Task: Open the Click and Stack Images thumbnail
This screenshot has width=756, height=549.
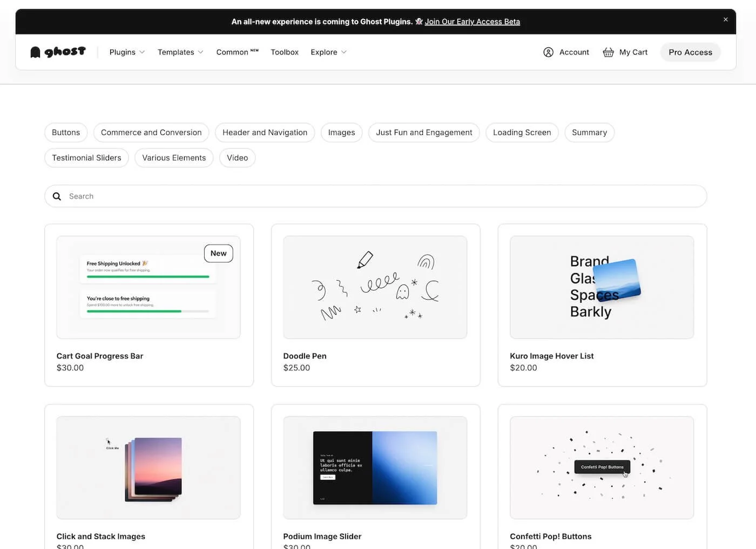Action: 148,467
